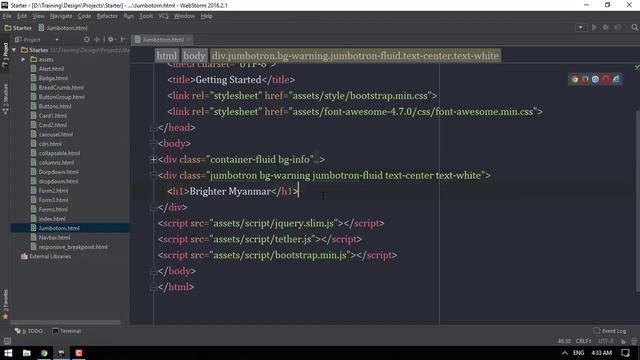Viewport: 640px width, 360px height.
Task: Click the editor vertical scrollbar
Action: pyautogui.click(x=638, y=200)
